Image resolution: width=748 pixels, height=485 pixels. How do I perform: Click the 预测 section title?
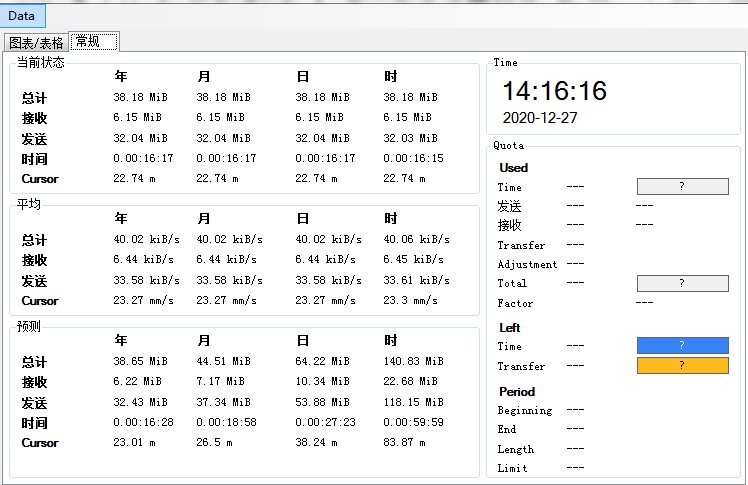click(28, 327)
